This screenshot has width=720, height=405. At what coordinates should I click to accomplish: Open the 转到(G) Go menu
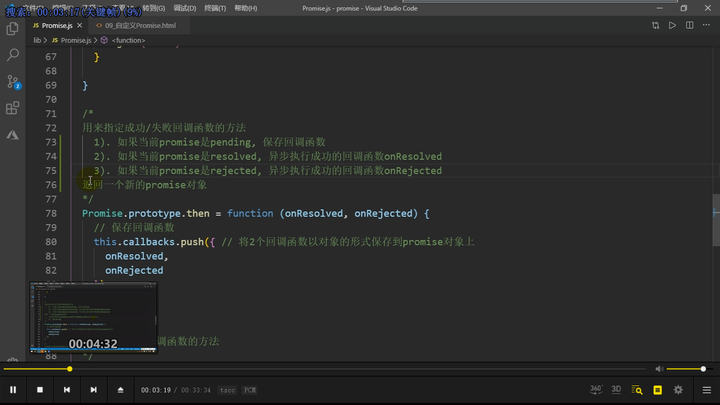tap(153, 8)
